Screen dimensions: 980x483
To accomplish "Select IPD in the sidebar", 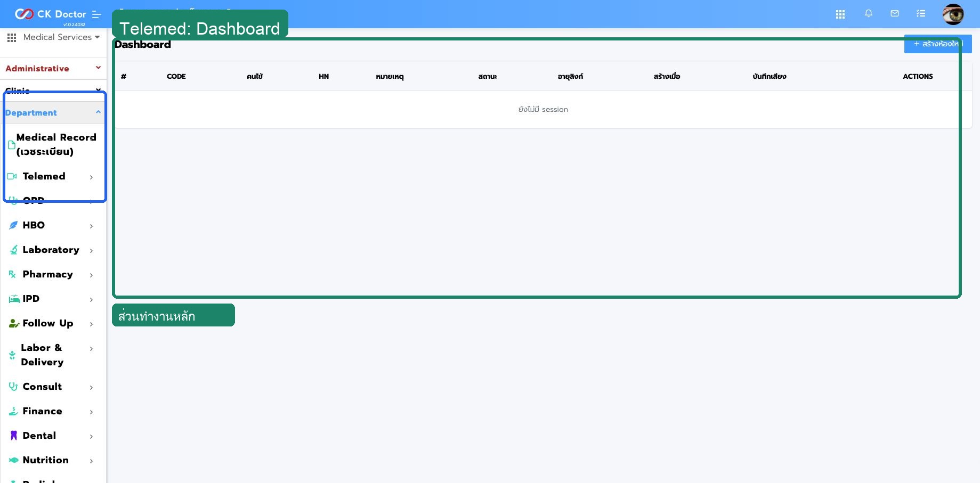I will tap(31, 299).
